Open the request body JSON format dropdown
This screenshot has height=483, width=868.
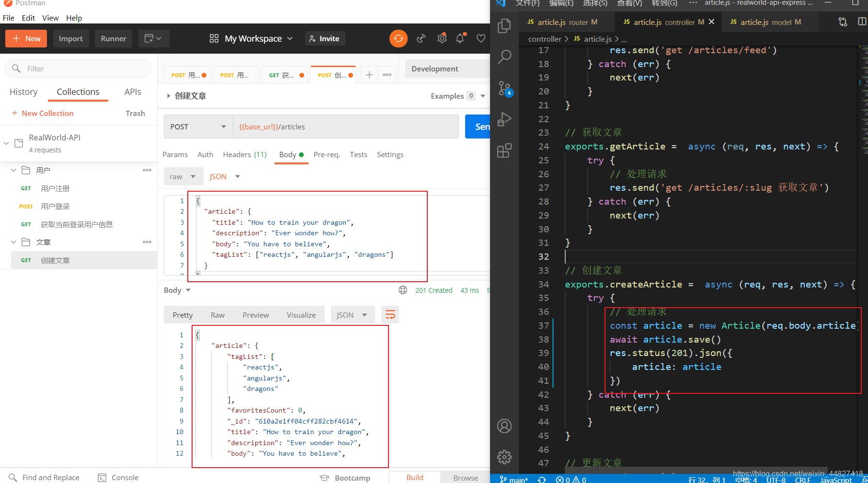pyautogui.click(x=224, y=176)
